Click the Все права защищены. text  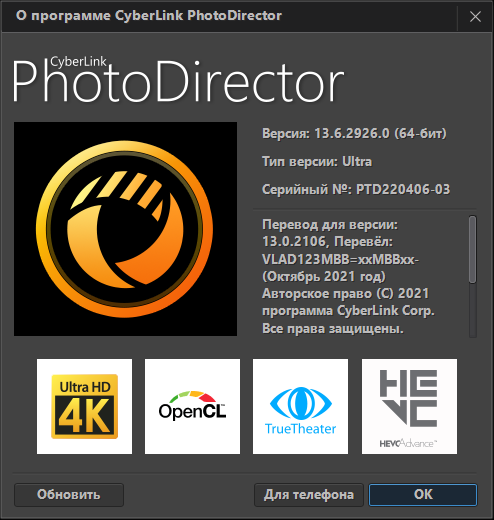[333, 329]
